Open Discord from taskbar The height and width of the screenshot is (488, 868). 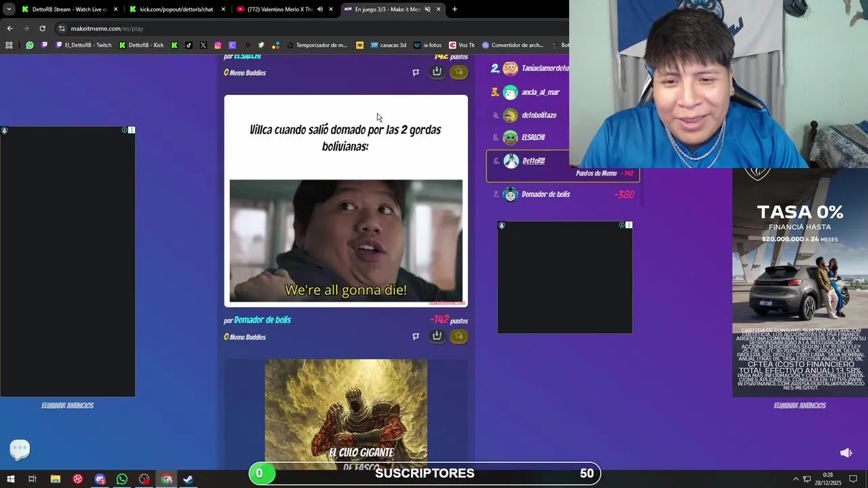pos(100,479)
